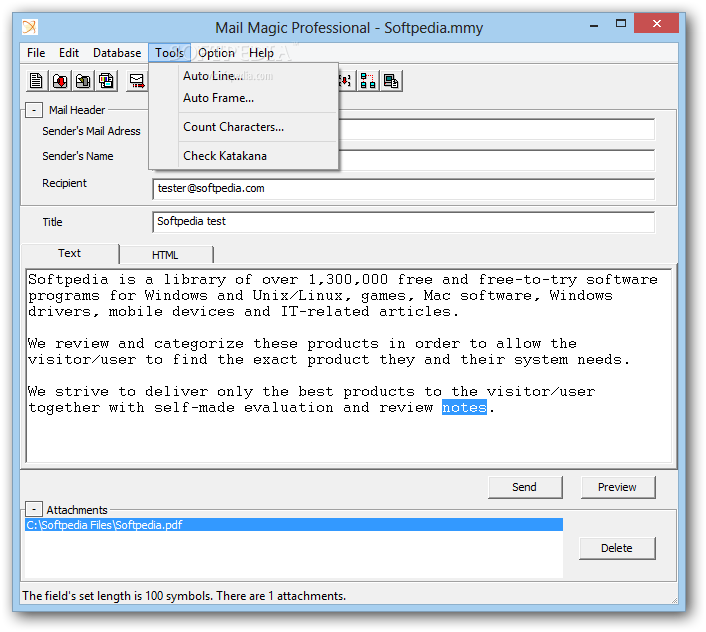Click the Delete attachment button
Screen dimensions: 706x632
(x=617, y=548)
